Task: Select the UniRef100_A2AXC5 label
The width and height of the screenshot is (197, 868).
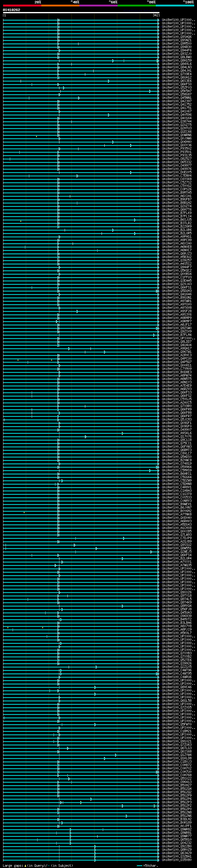Action: pyautogui.click(x=177, y=403)
